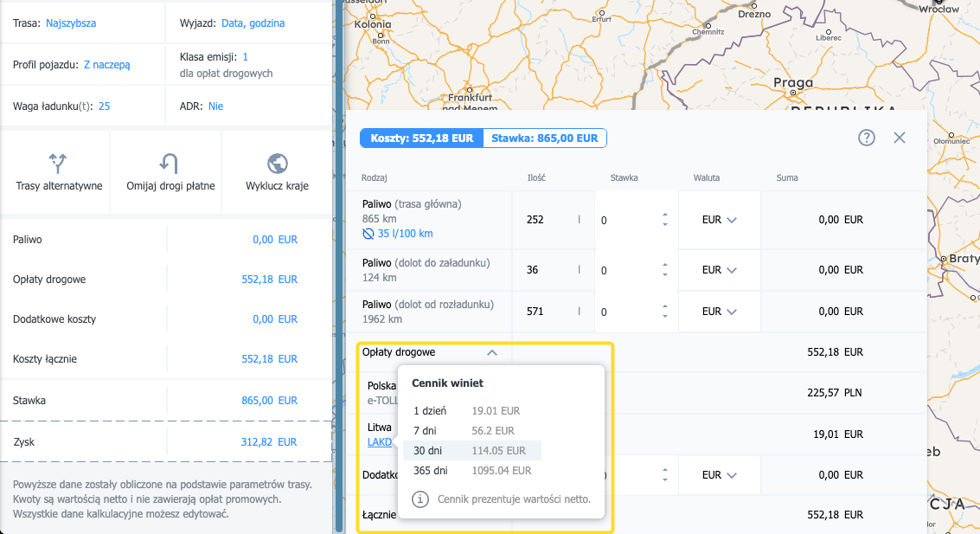The height and width of the screenshot is (534, 980).
Task: Adjust rate stepper for dolot od rozładunku
Action: click(665, 312)
